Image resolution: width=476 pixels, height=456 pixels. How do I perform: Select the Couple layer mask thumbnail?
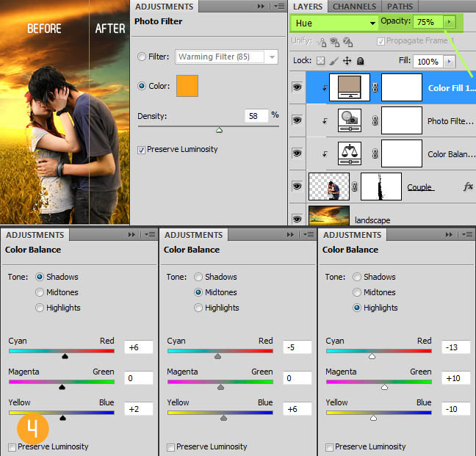381,187
